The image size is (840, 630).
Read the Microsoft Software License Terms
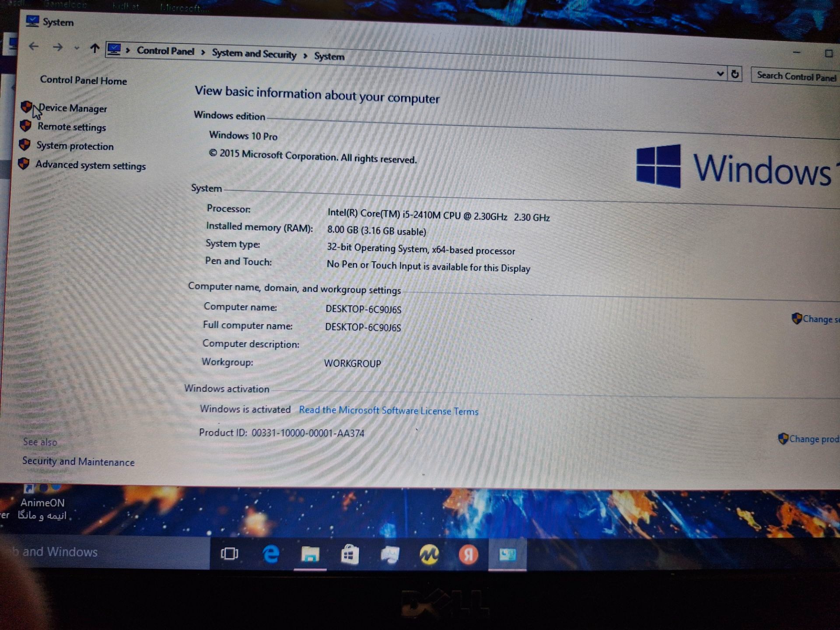388,410
